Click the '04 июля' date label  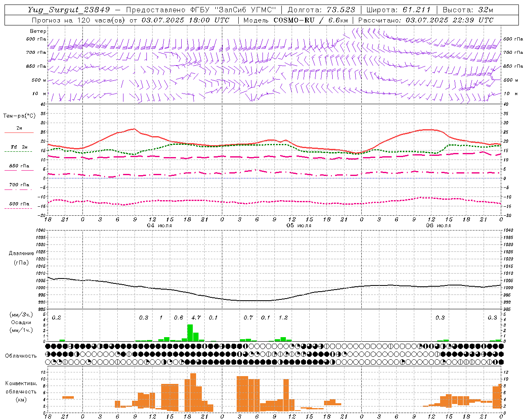coord(159,226)
